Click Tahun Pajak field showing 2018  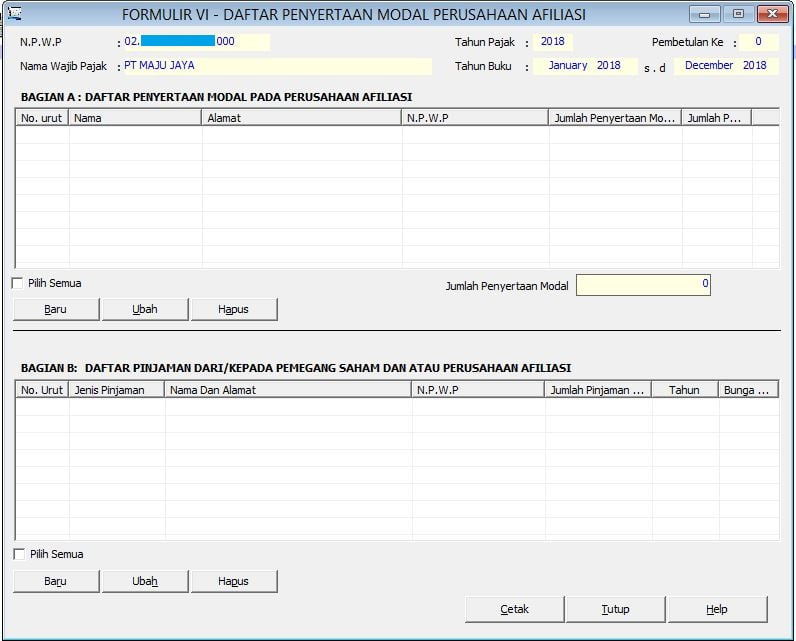(x=552, y=42)
